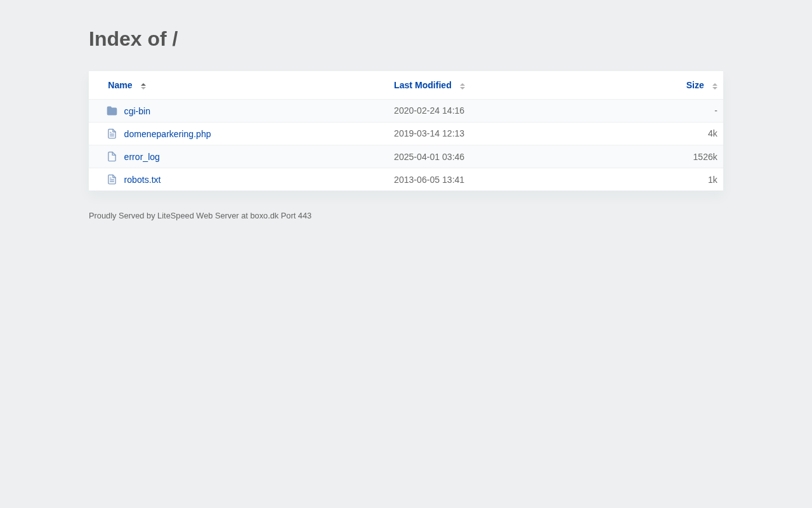Sort listing by Name column header

120,85
